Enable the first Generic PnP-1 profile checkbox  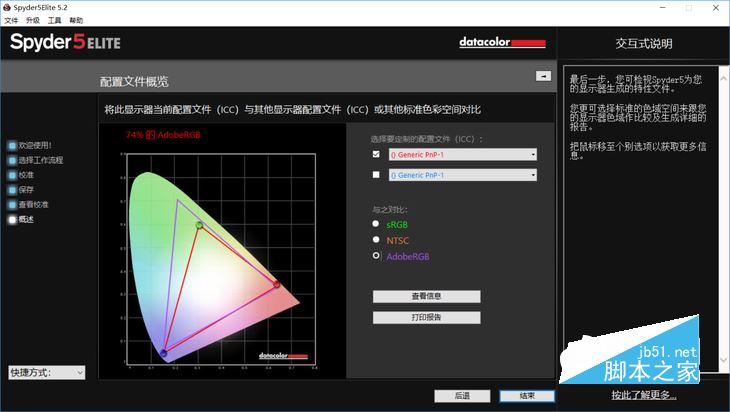(x=376, y=154)
